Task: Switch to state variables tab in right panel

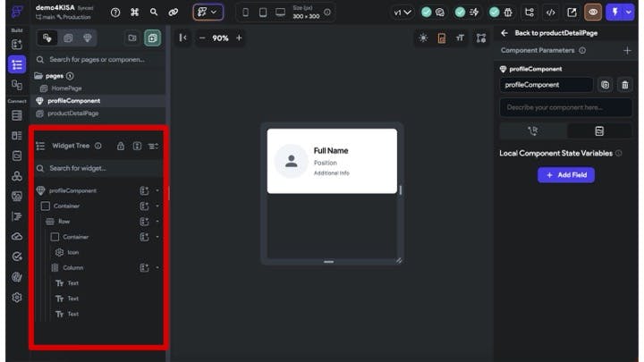Action: point(599,130)
